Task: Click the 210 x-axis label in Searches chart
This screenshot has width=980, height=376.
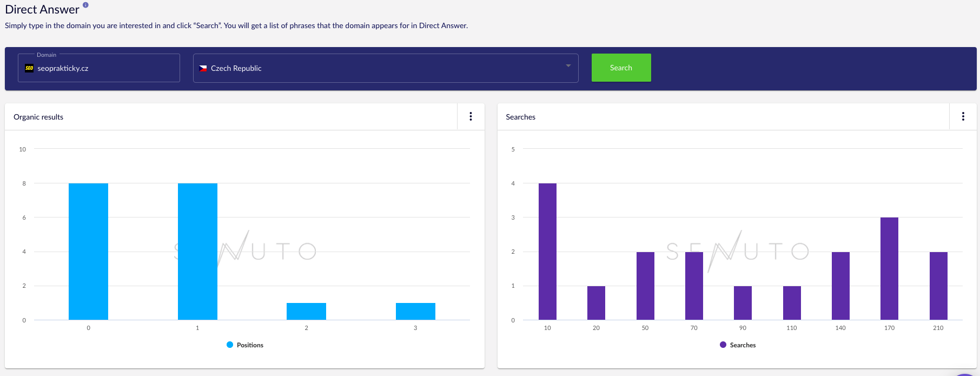Action: 938,328
